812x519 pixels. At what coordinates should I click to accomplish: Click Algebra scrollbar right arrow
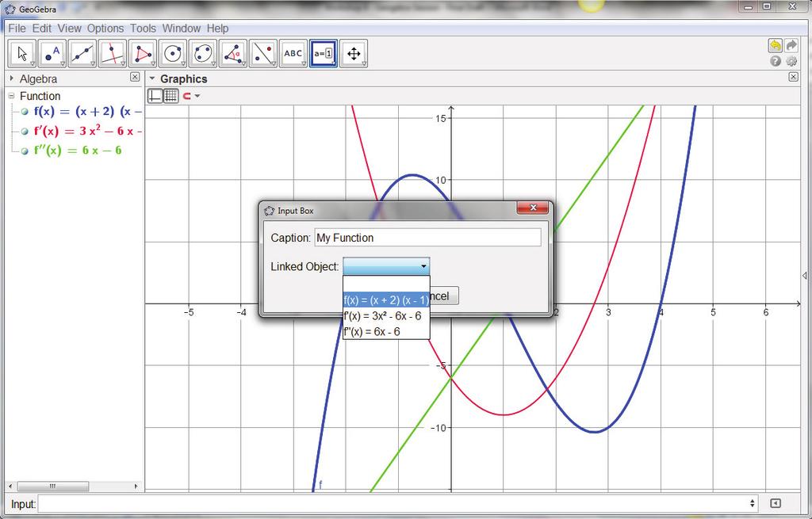[x=136, y=486]
